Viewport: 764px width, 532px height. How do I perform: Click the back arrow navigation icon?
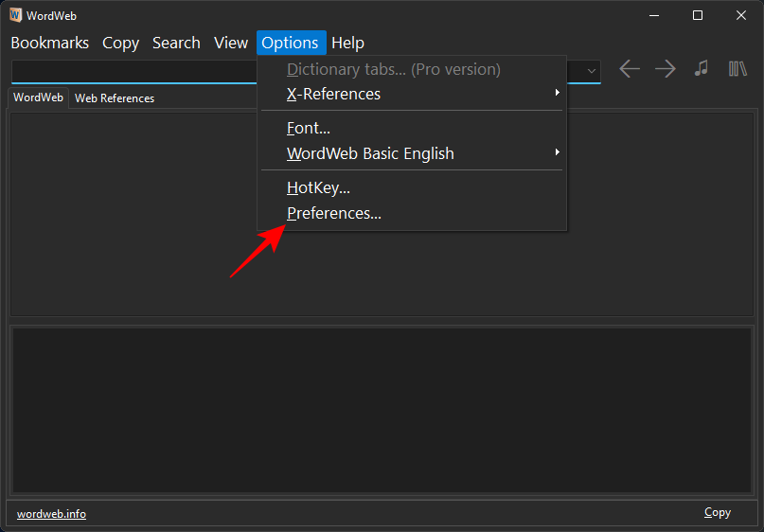630,69
